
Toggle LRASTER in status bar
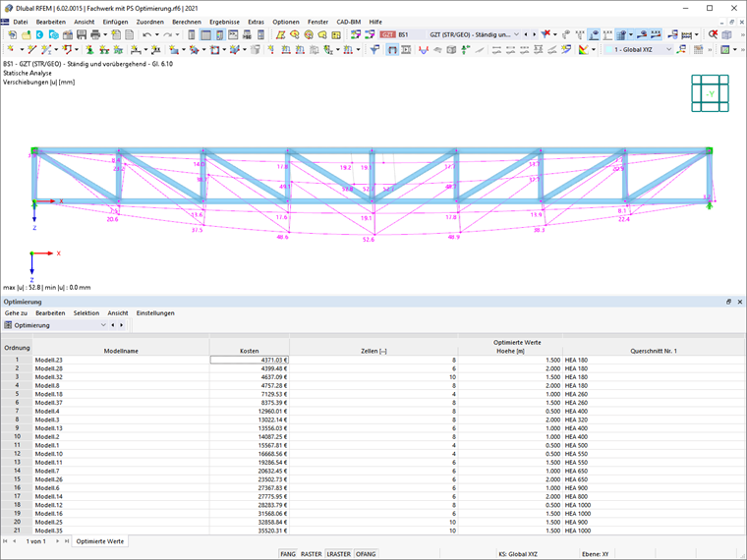click(339, 554)
